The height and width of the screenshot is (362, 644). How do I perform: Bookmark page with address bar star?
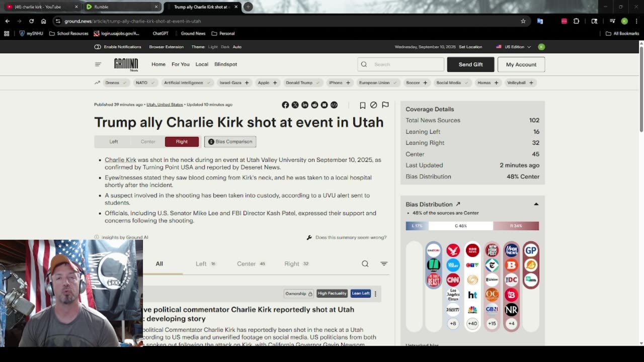point(523,21)
